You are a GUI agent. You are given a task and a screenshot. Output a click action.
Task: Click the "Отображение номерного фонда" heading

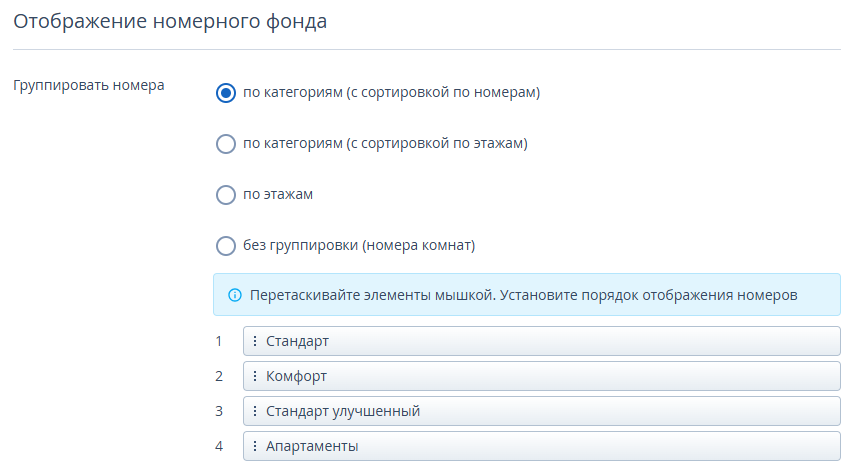[170, 22]
